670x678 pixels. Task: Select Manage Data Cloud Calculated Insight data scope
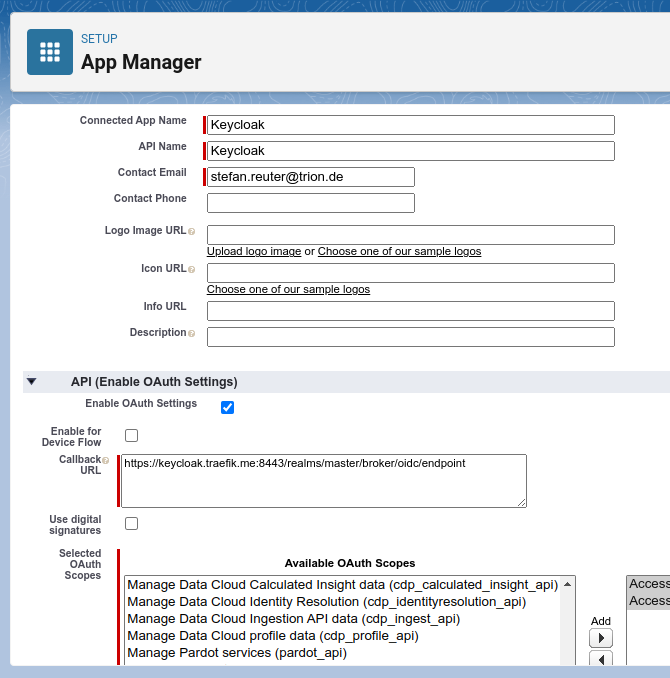pos(343,585)
